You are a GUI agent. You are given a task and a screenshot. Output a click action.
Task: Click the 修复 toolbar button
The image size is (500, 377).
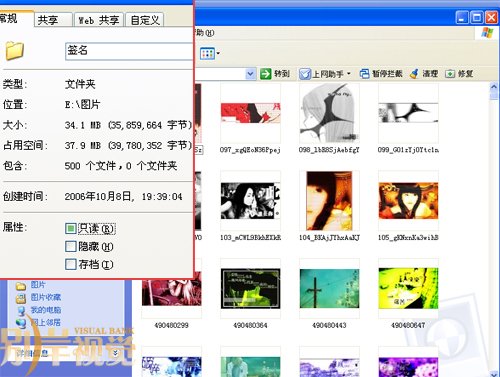coord(459,74)
